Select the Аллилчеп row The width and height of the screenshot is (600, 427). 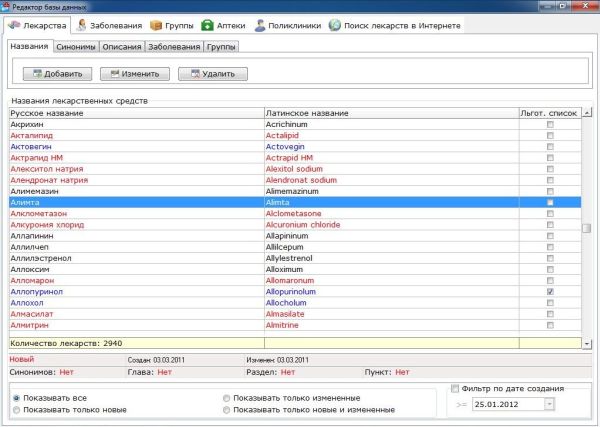pyautogui.click(x=295, y=247)
